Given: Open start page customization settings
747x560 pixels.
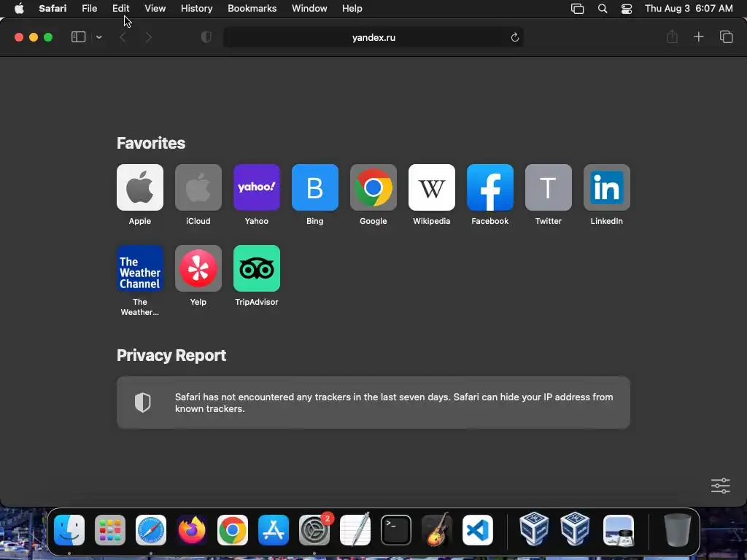Looking at the screenshot, I should click(x=720, y=486).
